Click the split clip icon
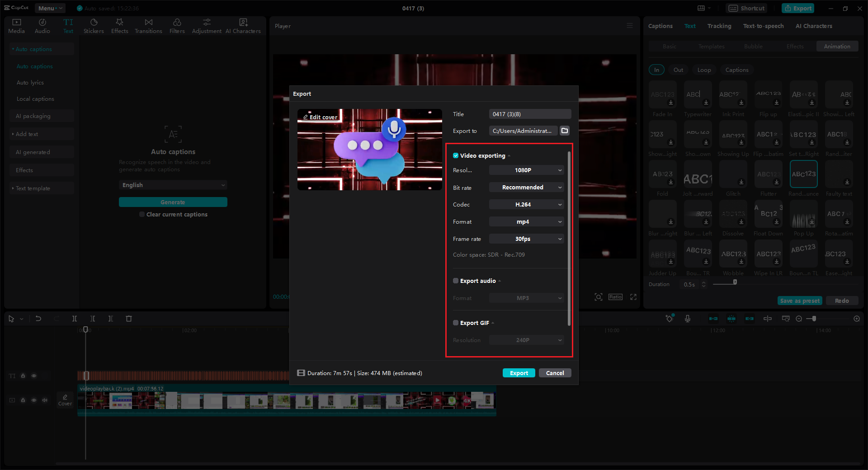Viewport: 868px width, 470px height. [x=75, y=319]
